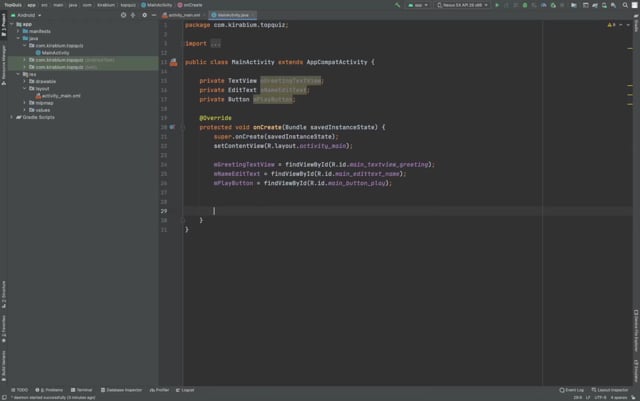Click the tool window toggle icon in bottom-left corner

tap(4, 397)
